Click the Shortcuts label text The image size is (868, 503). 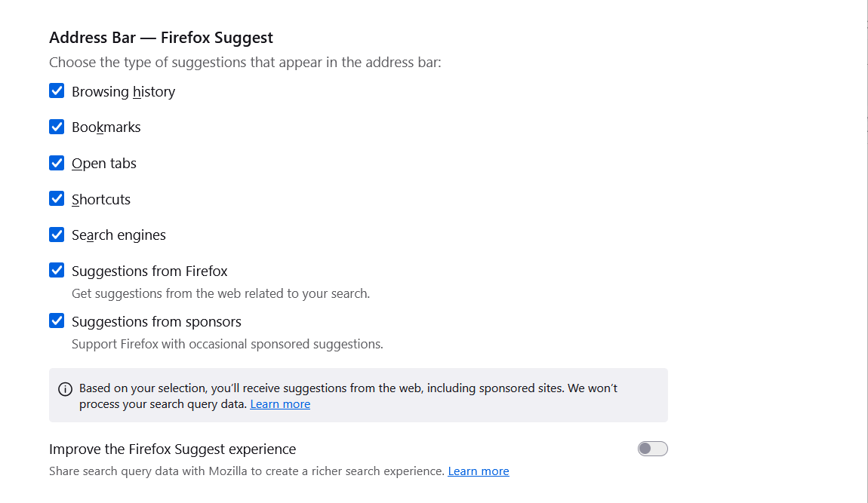click(100, 198)
